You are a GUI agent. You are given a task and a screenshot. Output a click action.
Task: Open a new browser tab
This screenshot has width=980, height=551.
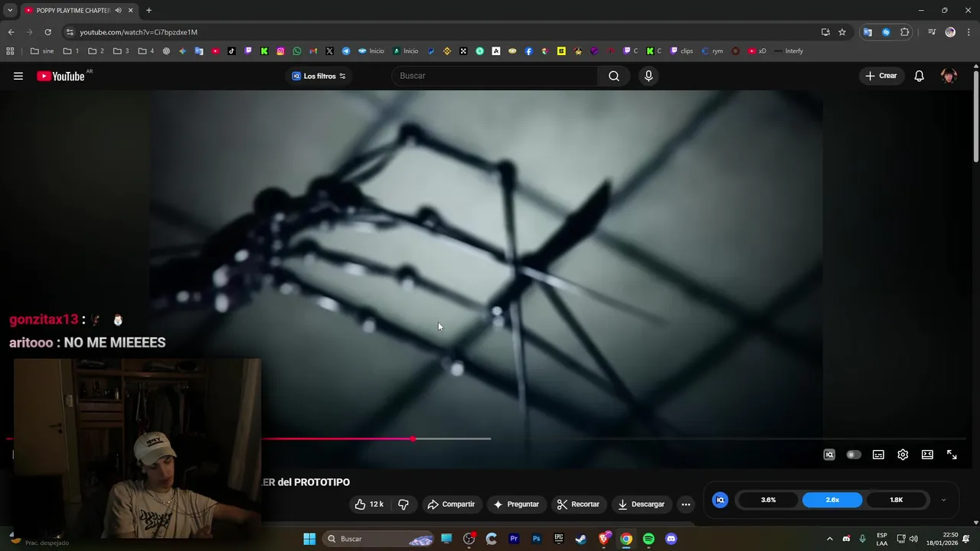click(x=149, y=11)
